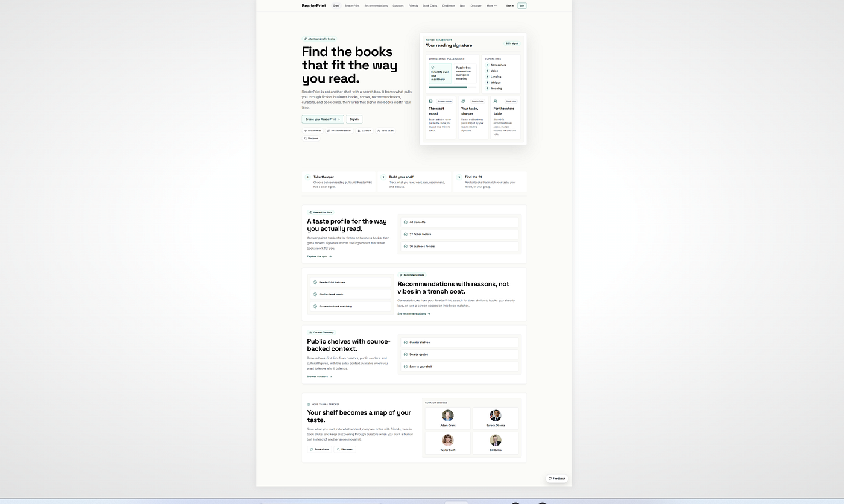The image size is (844, 504).
Task: Open the Curators nav item
Action: pos(398,5)
